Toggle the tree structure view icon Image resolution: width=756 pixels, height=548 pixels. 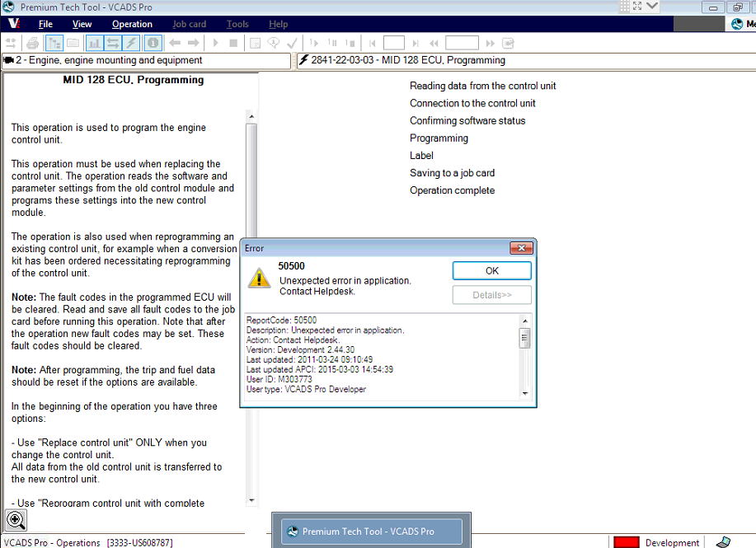(54, 44)
